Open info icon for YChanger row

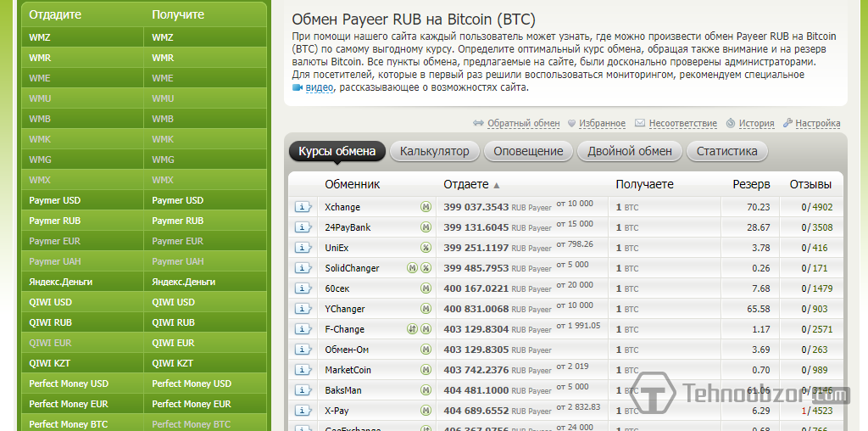303,309
